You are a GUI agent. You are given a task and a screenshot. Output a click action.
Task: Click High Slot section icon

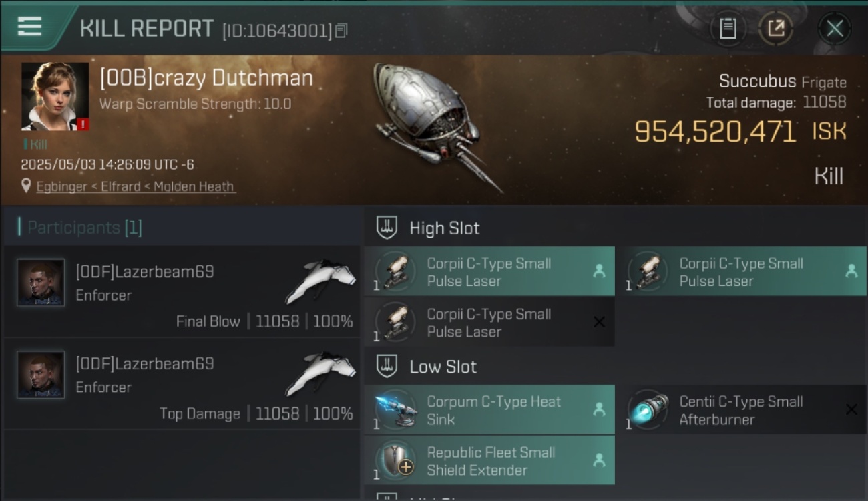point(387,228)
